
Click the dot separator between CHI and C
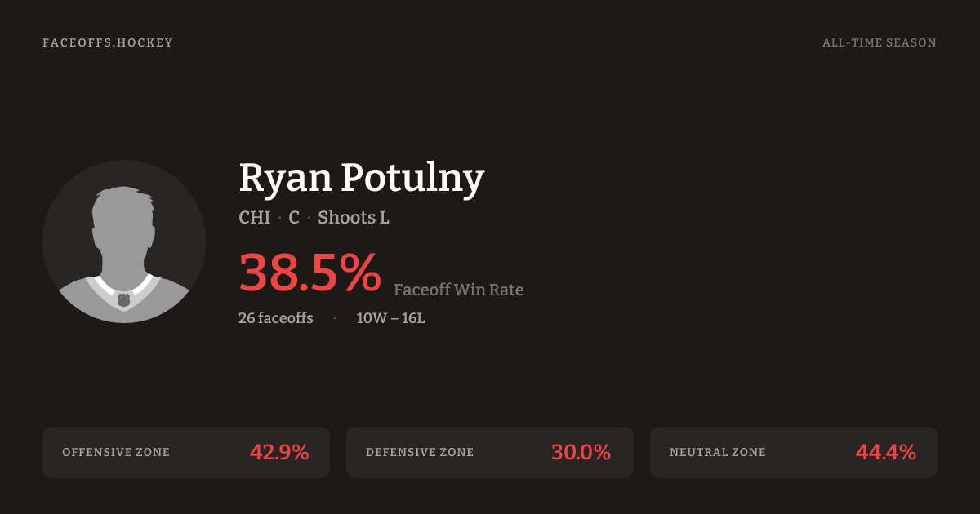(x=279, y=219)
